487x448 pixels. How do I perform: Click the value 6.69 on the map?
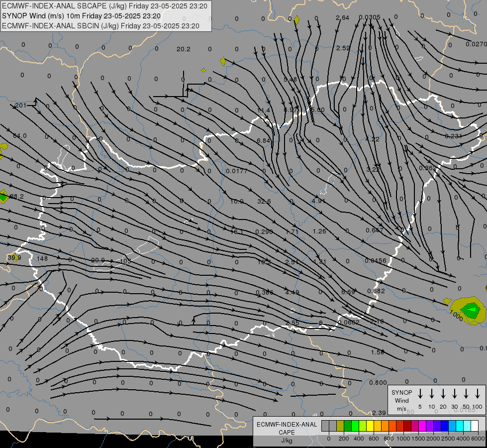click(348, 292)
